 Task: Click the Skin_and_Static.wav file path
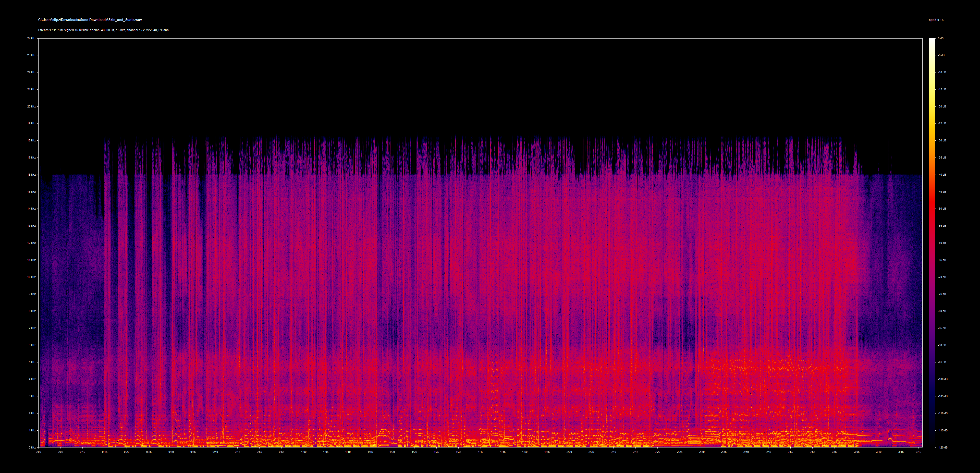[90, 19]
